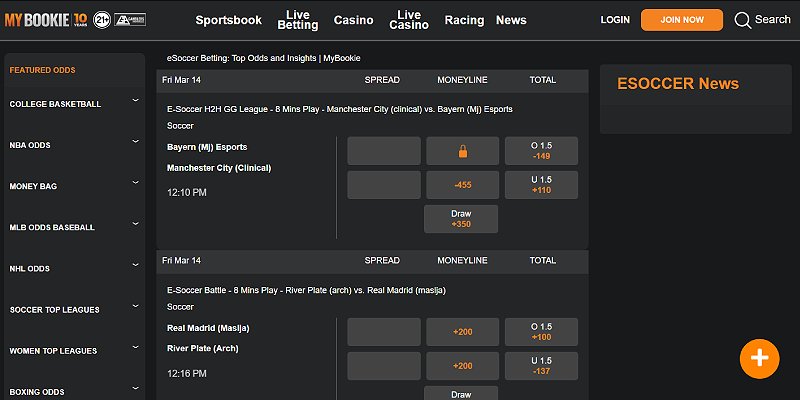Click the River Plate (Arch) team name

coord(203,348)
